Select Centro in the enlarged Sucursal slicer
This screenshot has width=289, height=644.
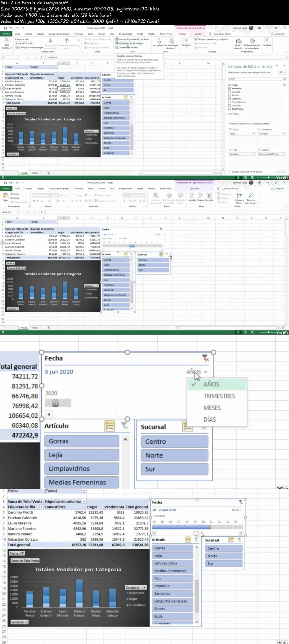[x=174, y=442]
